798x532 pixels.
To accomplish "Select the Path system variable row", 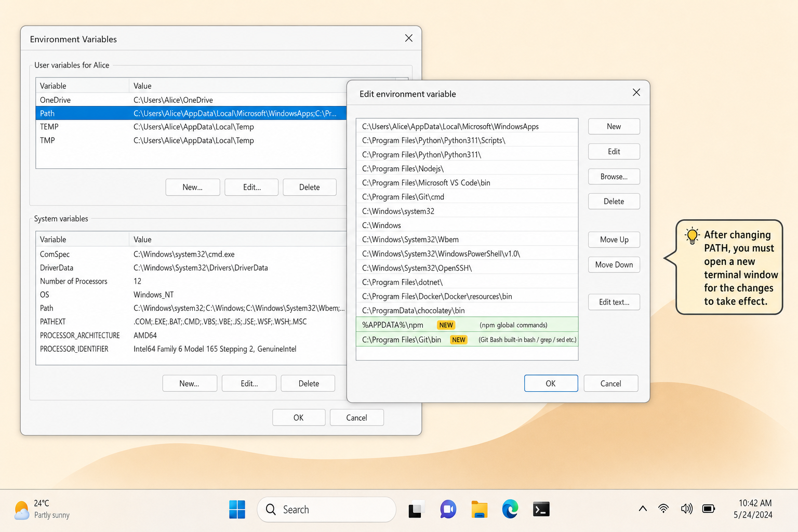I will (191, 308).
